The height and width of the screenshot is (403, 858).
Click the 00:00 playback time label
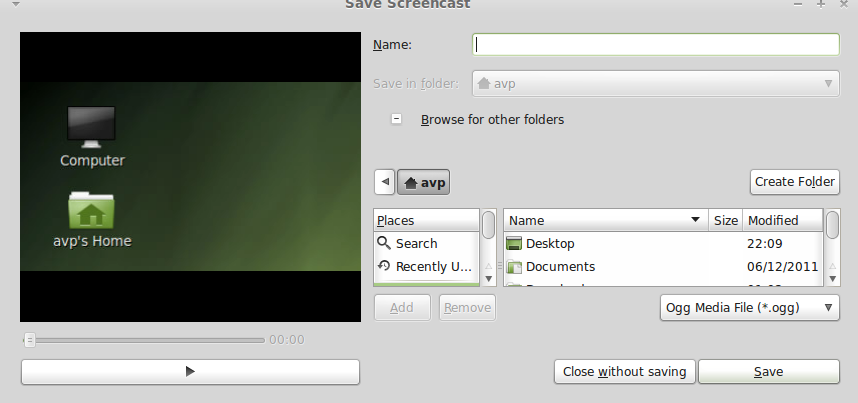287,340
